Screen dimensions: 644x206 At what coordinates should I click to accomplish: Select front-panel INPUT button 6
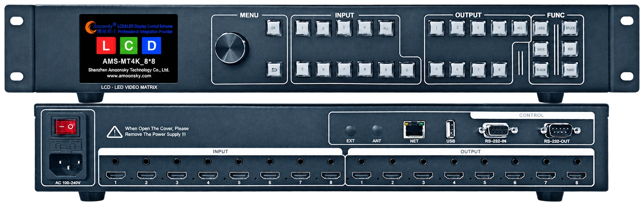pos(323,70)
